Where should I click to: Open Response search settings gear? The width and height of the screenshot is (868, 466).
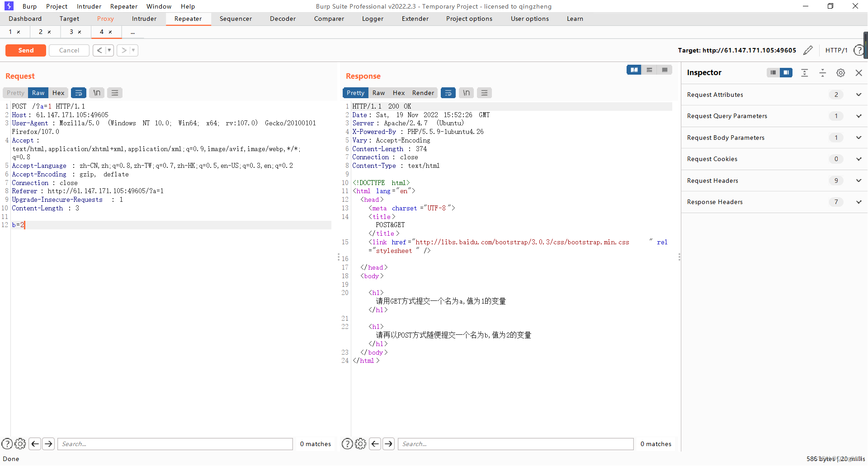click(x=361, y=444)
